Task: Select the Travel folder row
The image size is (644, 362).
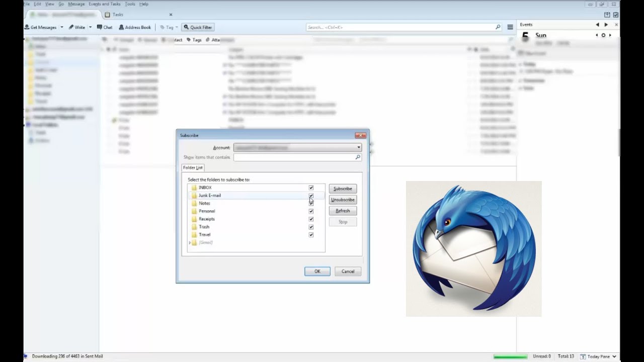Action: click(256, 235)
